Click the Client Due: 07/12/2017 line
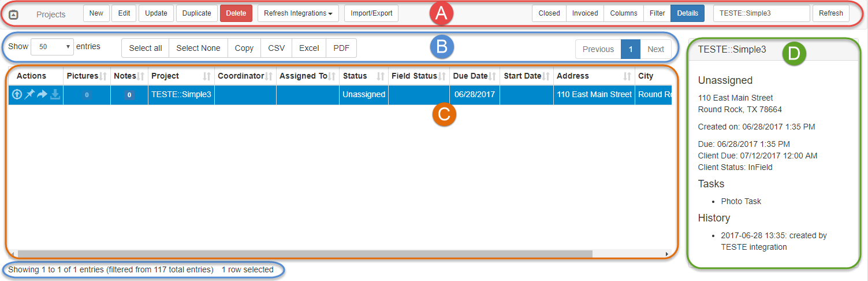 pyautogui.click(x=758, y=156)
